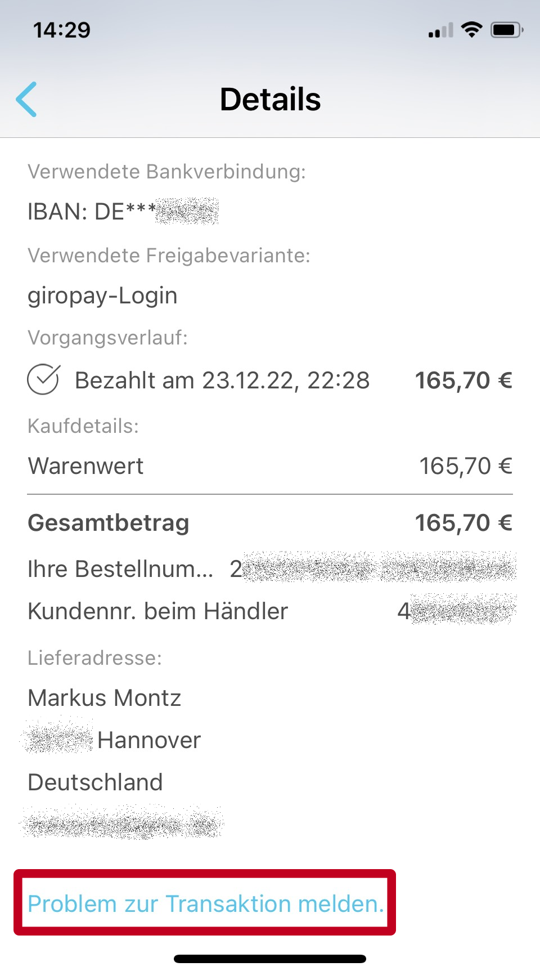Tap the Hannover address line
This screenshot has height=980, width=540.
pos(148,740)
